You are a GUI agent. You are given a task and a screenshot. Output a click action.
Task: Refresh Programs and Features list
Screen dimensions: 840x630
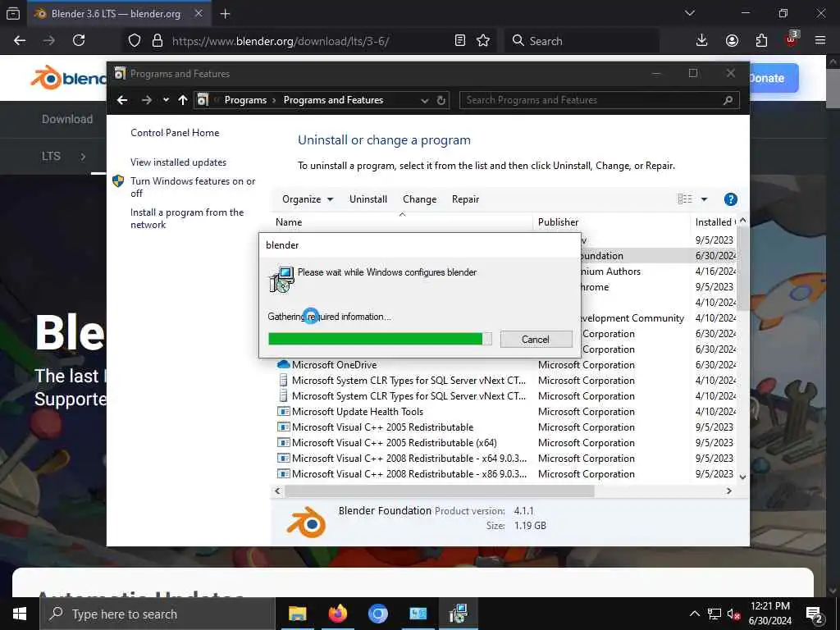pos(441,100)
